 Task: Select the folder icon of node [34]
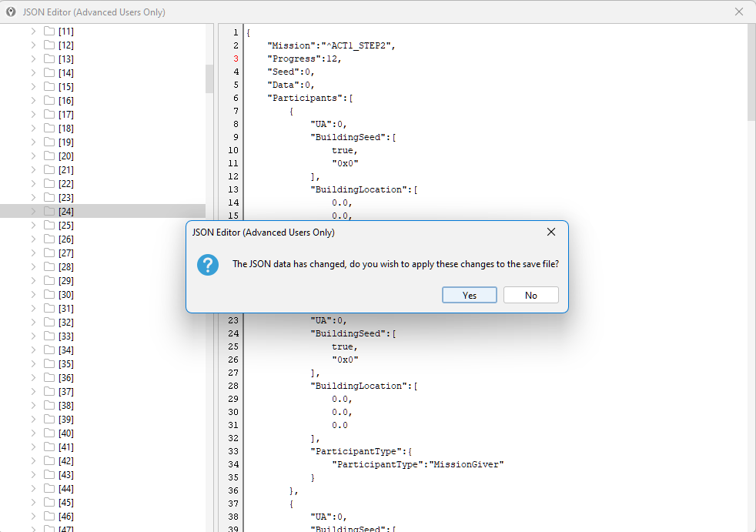tap(49, 350)
